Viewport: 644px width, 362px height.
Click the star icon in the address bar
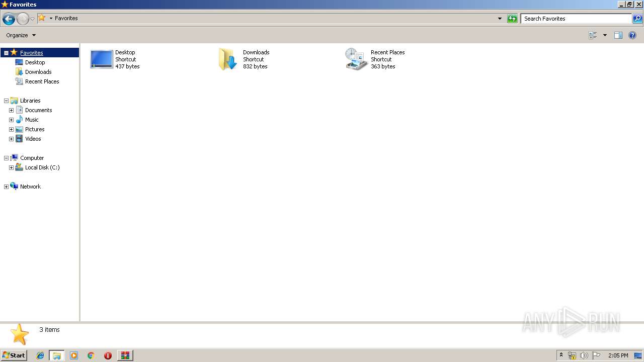(42, 18)
